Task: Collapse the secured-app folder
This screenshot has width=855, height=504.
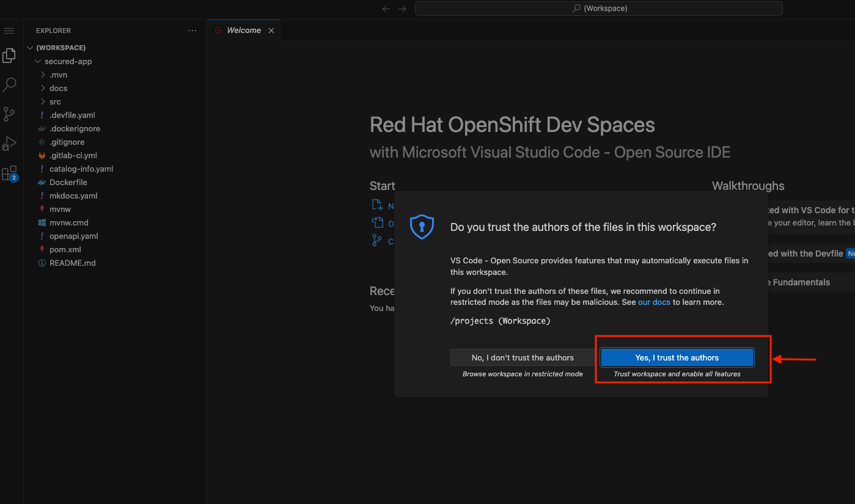Action: 68,62
